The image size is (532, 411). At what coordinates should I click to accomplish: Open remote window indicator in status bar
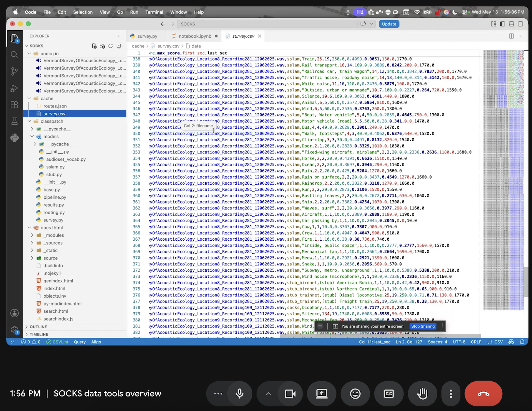click(x=12, y=342)
